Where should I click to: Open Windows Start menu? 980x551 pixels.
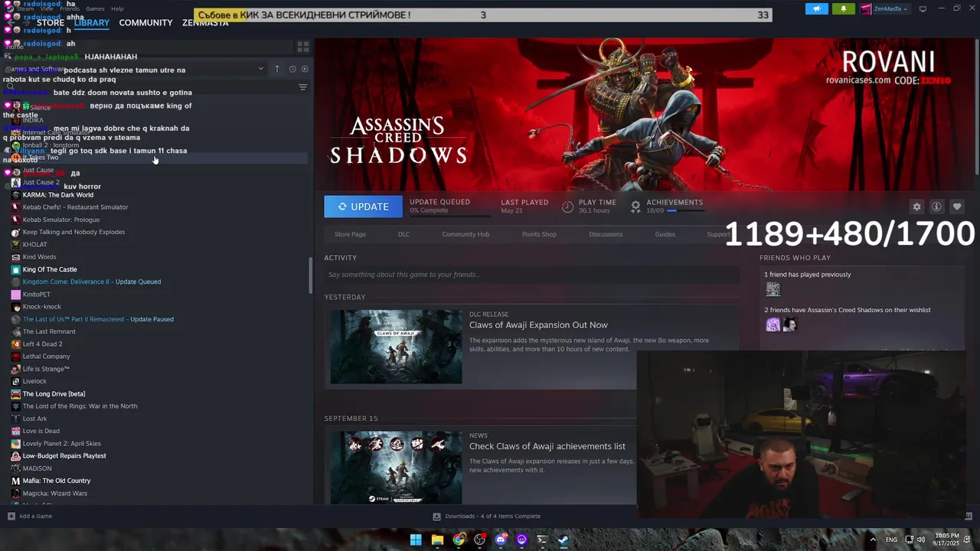point(416,540)
